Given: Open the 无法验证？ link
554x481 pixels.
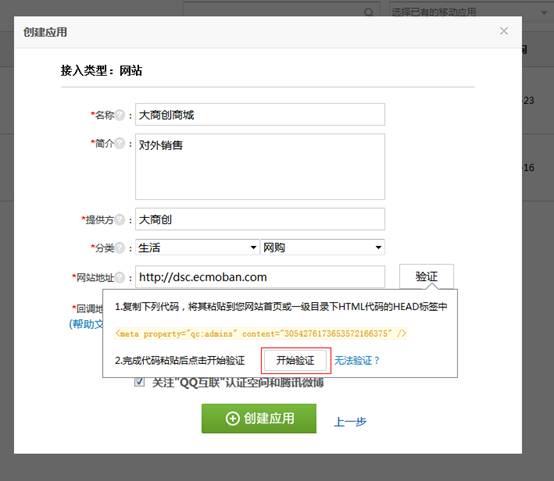Looking at the screenshot, I should (356, 360).
